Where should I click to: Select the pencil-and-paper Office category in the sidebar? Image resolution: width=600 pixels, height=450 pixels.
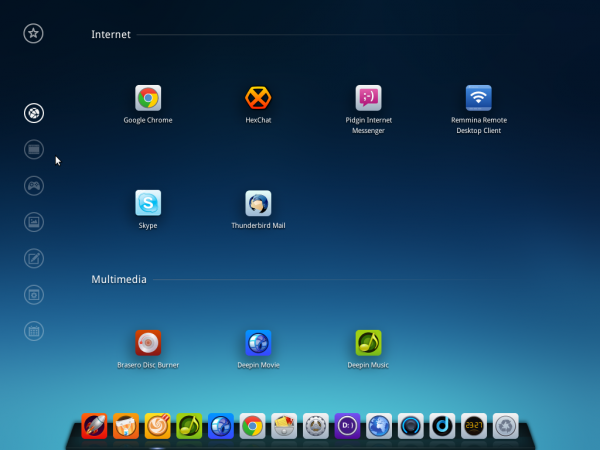pyautogui.click(x=34, y=258)
